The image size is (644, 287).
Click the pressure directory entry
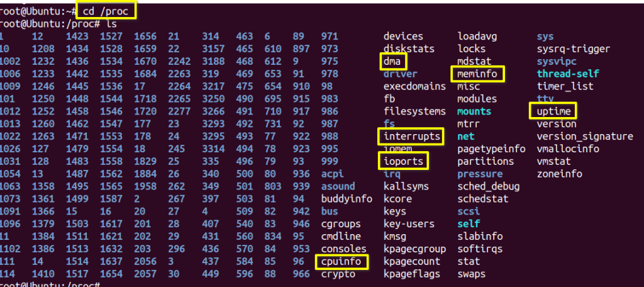click(480, 174)
